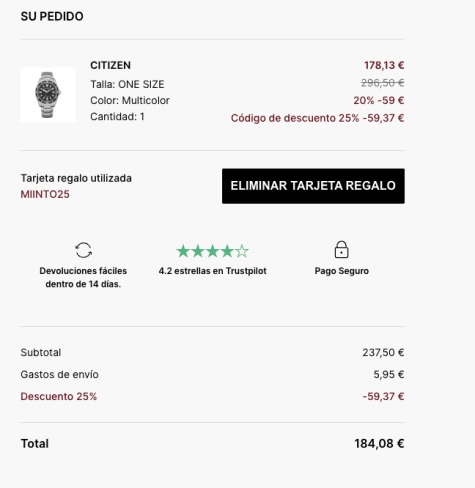
Task: Click the green Trustpilot star rating
Action: click(x=212, y=251)
